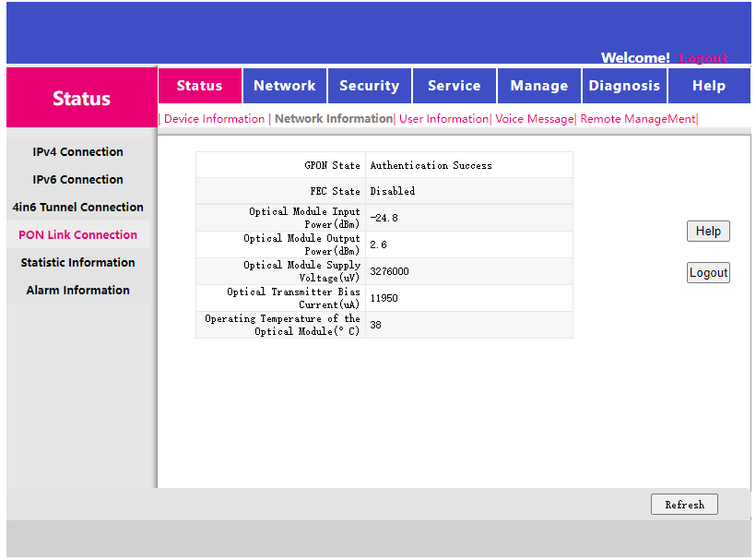756x560 pixels.
Task: Click the GPON State label
Action: click(332, 165)
